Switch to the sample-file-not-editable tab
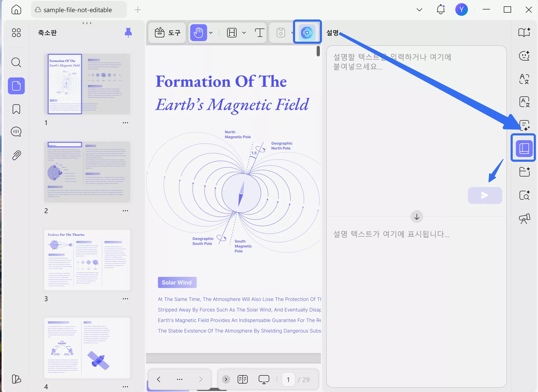Screen dimensions: 538x392 [x=78, y=10]
